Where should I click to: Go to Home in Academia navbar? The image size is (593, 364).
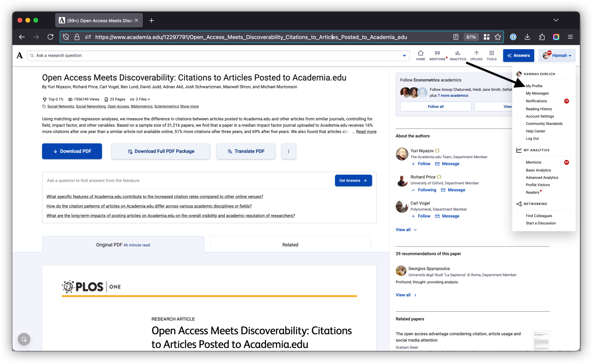(x=421, y=56)
